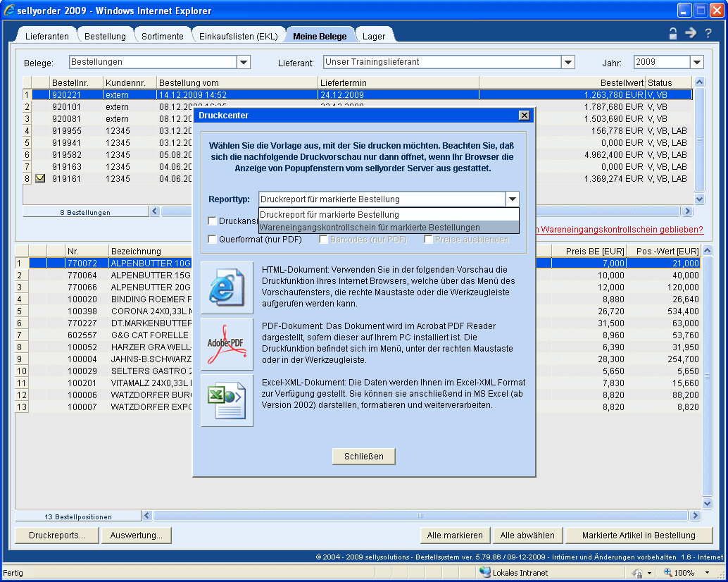Click the Adobe PDF document icon
The width and height of the screenshot is (728, 582).
(227, 344)
